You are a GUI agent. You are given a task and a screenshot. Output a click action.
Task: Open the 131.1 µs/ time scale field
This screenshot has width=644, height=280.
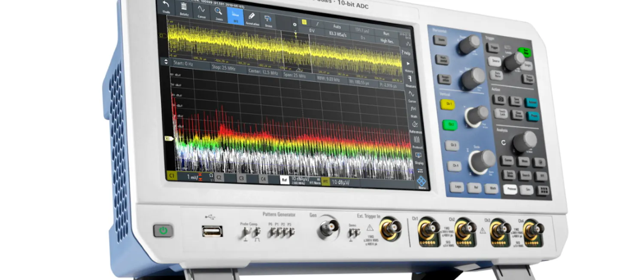tap(361, 30)
